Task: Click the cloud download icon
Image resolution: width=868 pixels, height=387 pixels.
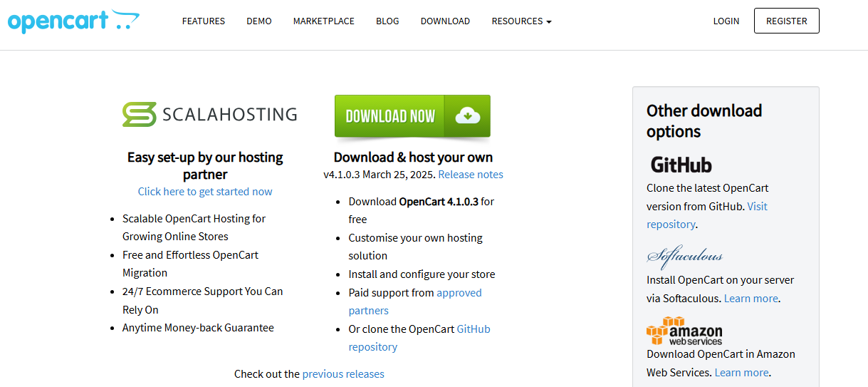Action: click(x=468, y=115)
